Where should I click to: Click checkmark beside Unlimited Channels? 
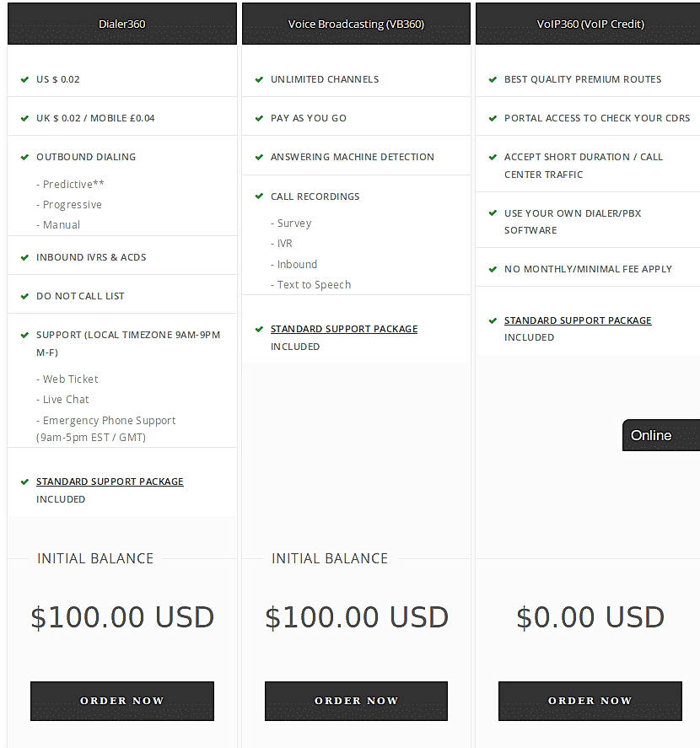point(259,80)
